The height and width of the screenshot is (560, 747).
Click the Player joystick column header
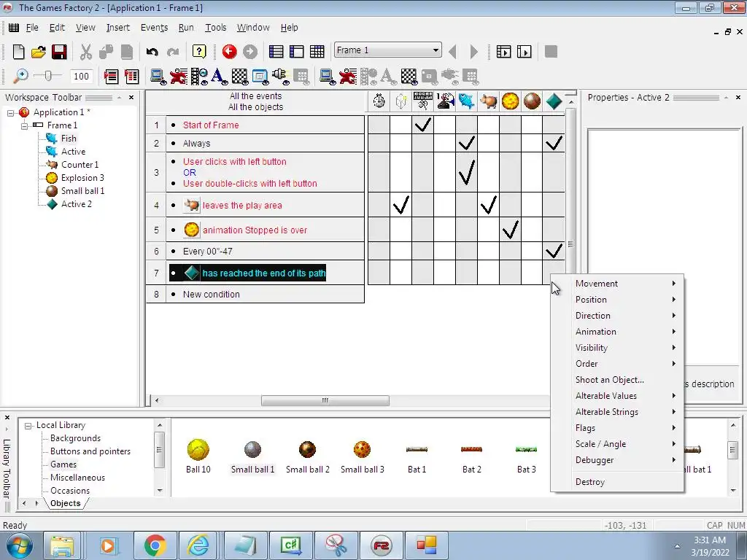point(444,101)
